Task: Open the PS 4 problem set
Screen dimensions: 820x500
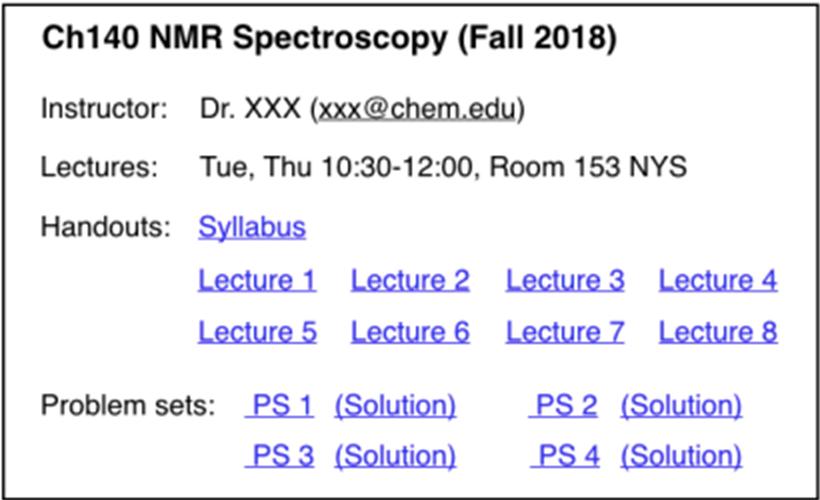Action: pos(565,456)
